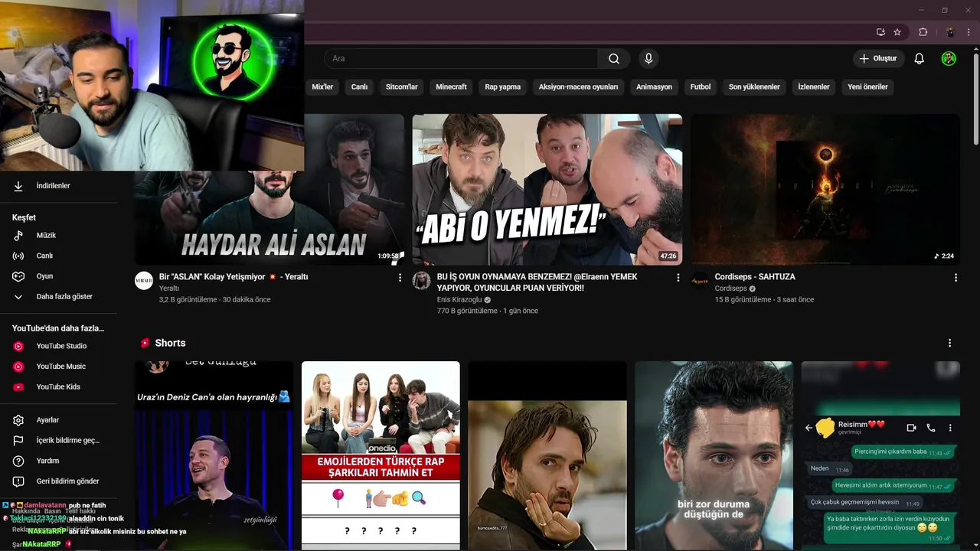Viewport: 980px width, 551px height.
Task: Select the İzlenenler filter chip
Action: [x=814, y=87]
